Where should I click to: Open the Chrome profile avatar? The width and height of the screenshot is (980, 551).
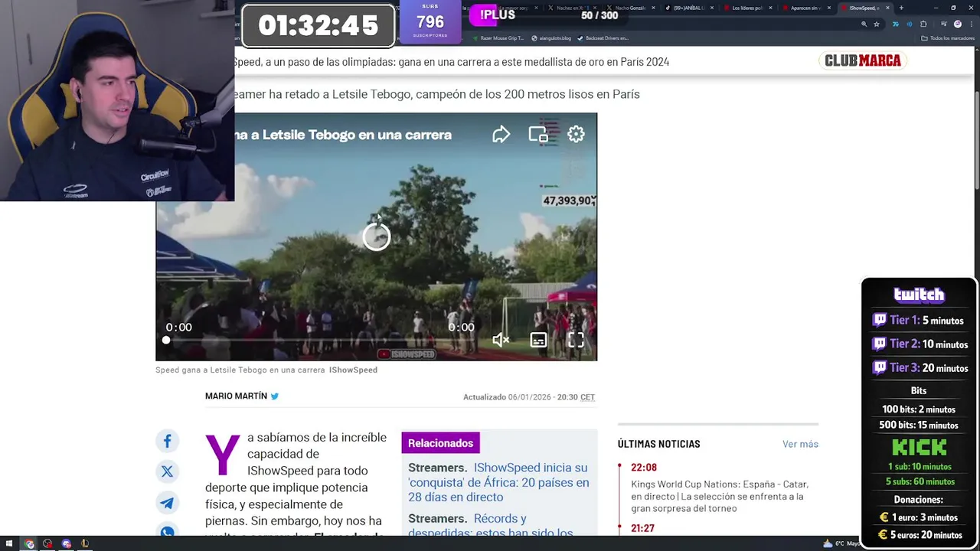coord(957,24)
